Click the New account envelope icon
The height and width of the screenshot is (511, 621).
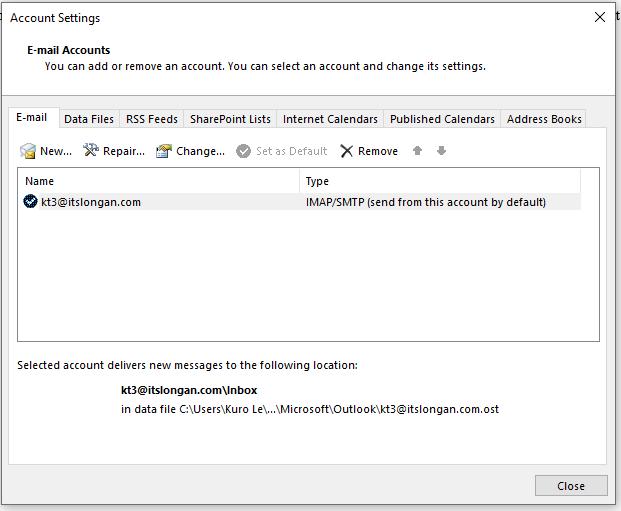point(28,151)
